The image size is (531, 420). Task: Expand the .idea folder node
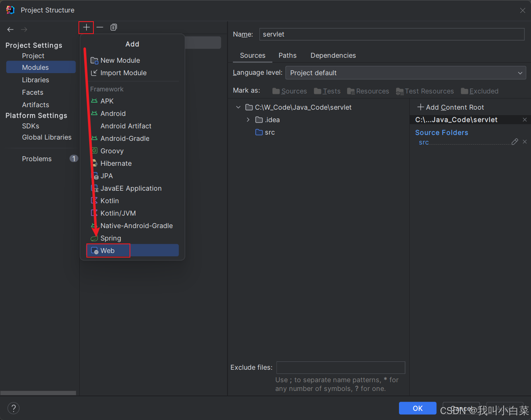(248, 120)
